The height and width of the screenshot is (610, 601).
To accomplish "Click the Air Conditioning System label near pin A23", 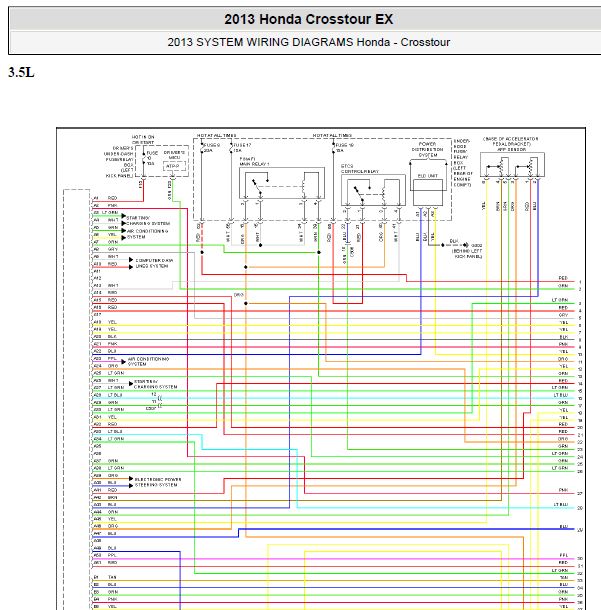I will tap(148, 361).
